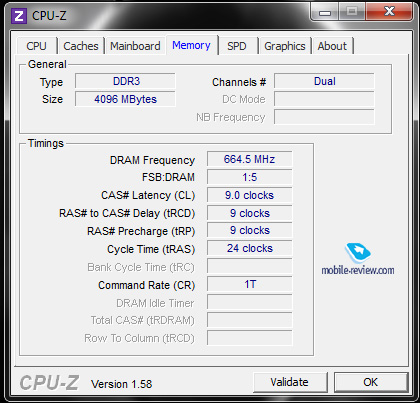The width and height of the screenshot is (420, 403).
Task: Click the disabled maximize window button
Action: click(352, 12)
